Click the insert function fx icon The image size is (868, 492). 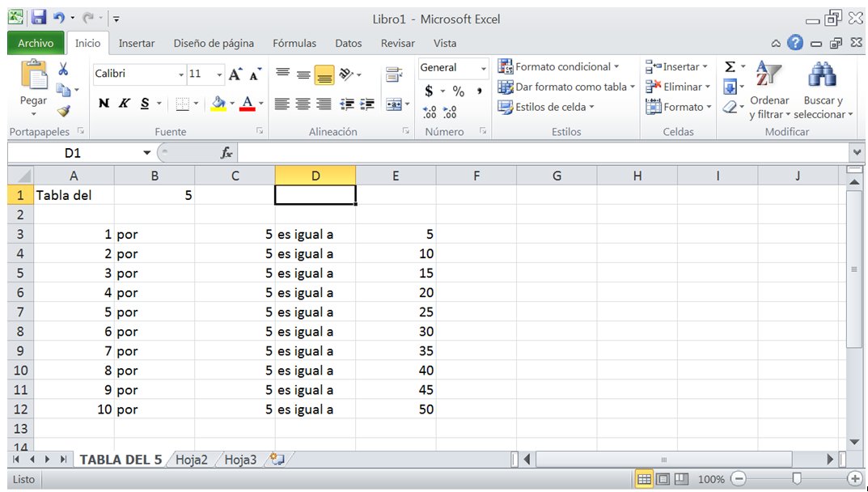[227, 153]
